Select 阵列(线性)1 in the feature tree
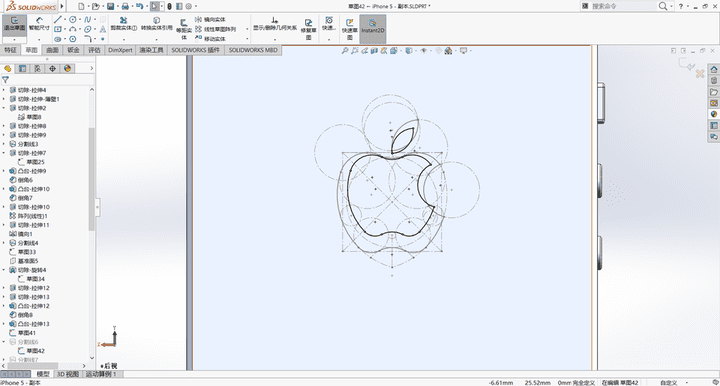720x386 pixels. point(28,216)
